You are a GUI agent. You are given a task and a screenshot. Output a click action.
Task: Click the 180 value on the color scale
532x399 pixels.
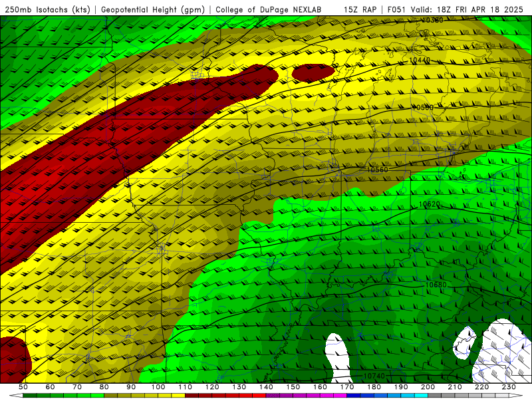click(x=374, y=387)
